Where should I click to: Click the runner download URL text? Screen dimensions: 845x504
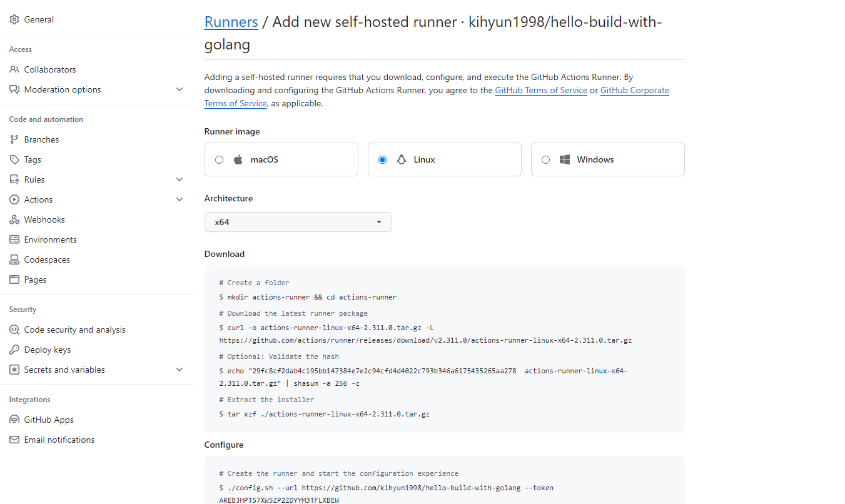pos(425,341)
